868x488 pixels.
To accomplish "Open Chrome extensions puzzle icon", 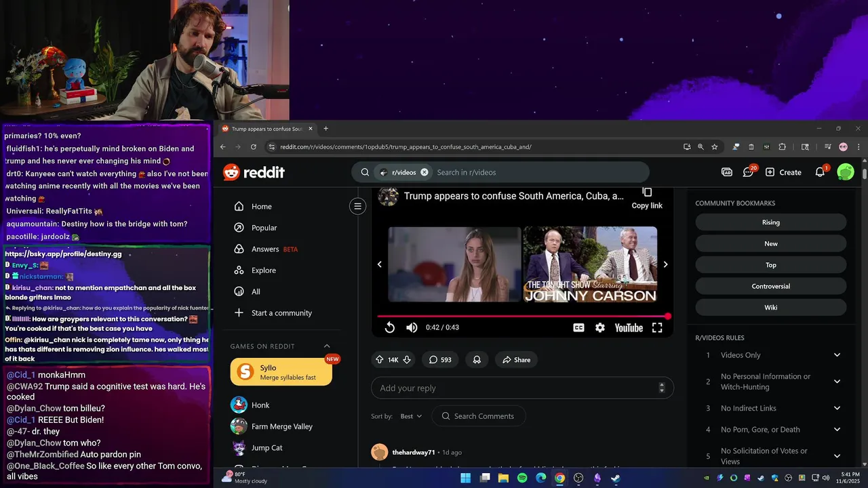I will tap(782, 146).
